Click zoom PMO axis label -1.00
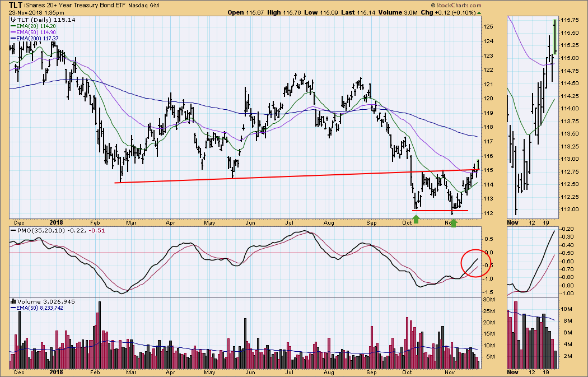Image resolution: width=588 pixels, height=377 pixels. (567, 294)
